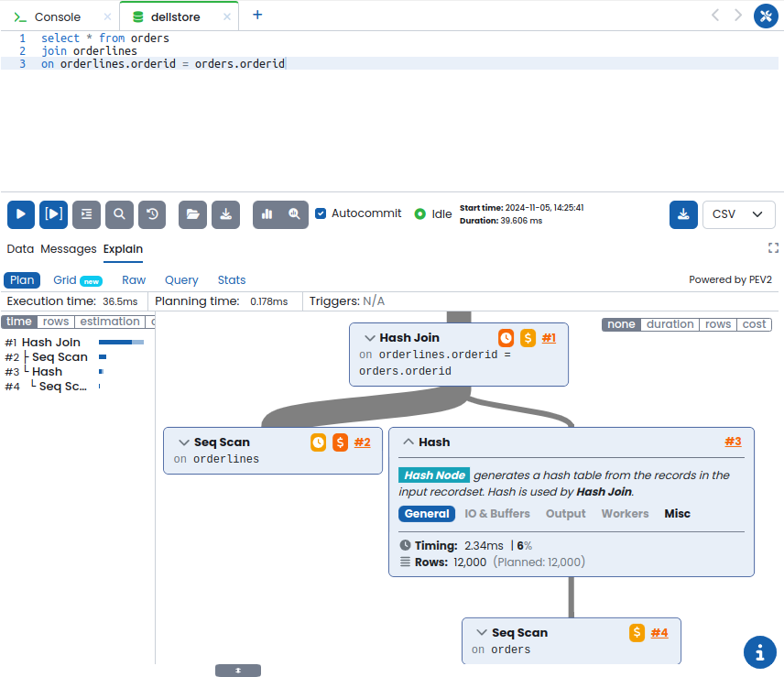Open the Grid view tab
Viewport: 784px width, 677px height.
65,280
